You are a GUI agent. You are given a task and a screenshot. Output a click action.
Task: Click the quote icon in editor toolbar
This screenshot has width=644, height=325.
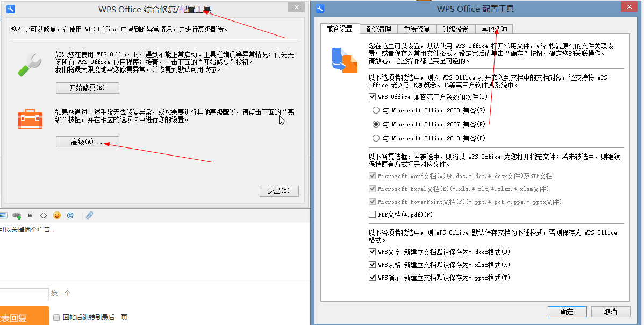tap(30, 215)
